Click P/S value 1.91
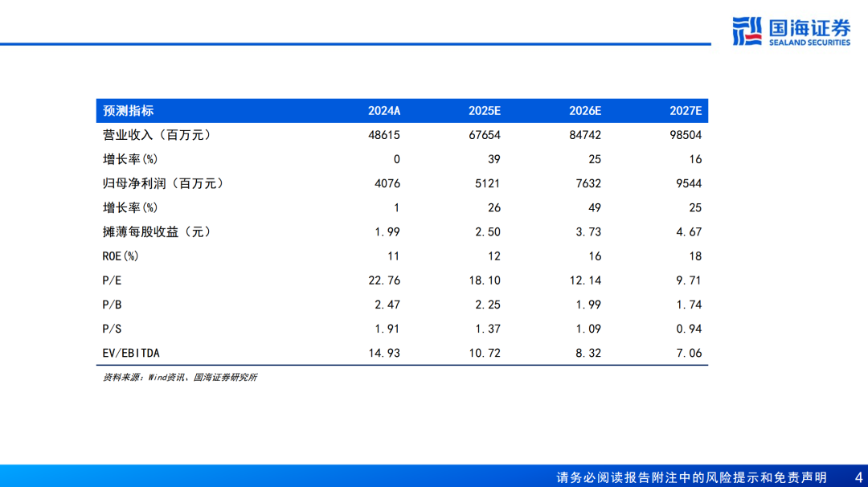 click(387, 329)
